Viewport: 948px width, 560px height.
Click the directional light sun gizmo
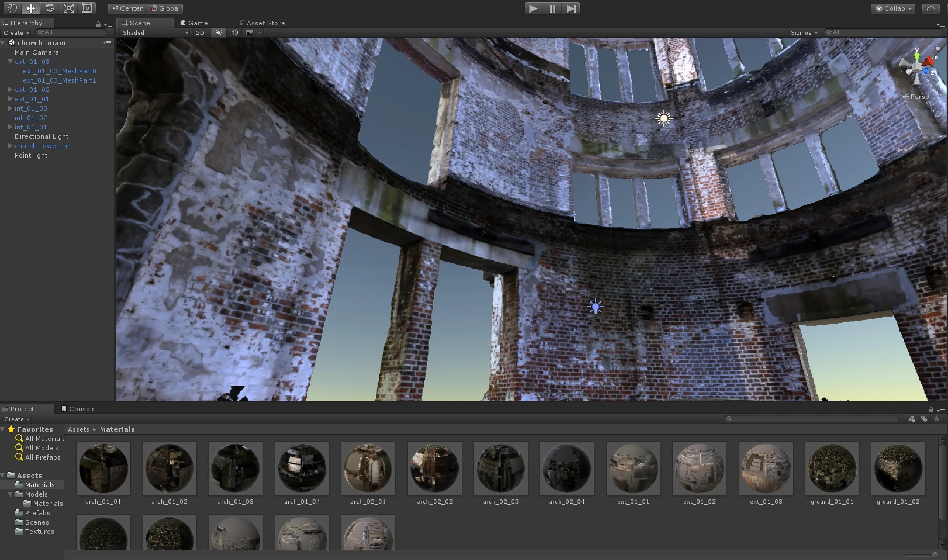coord(664,118)
